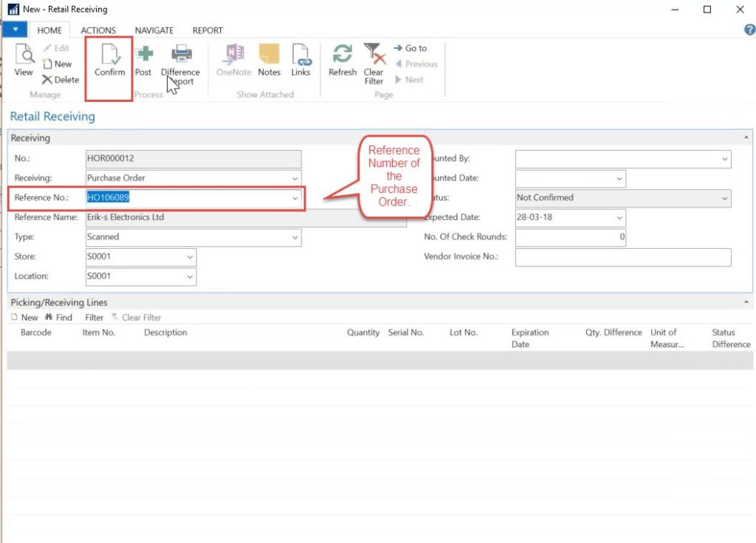Viewport: 756px width, 543px height.
Task: Open the NAVIGATE ribbon tab
Action: pyautogui.click(x=154, y=30)
